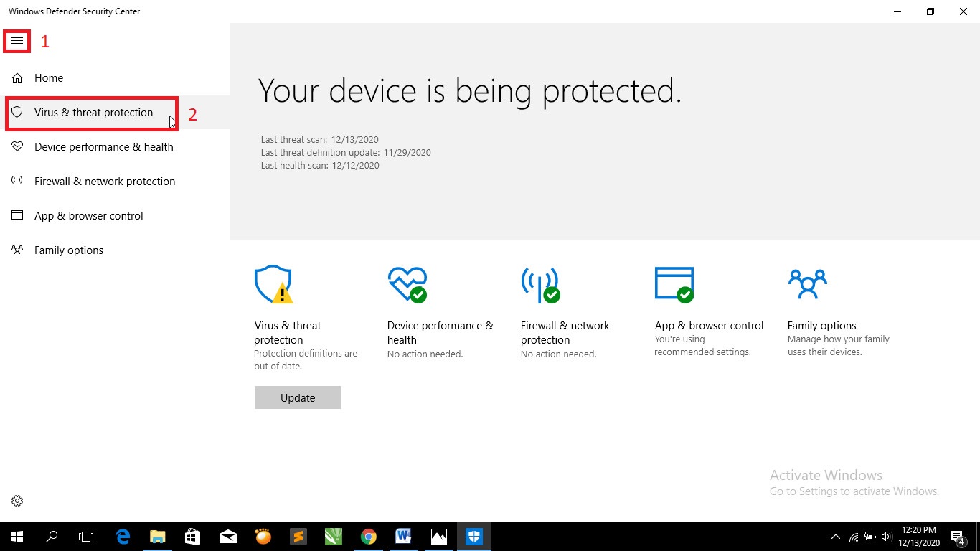Click the App & browser control window tile
This screenshot has height=551, width=980.
click(x=674, y=284)
